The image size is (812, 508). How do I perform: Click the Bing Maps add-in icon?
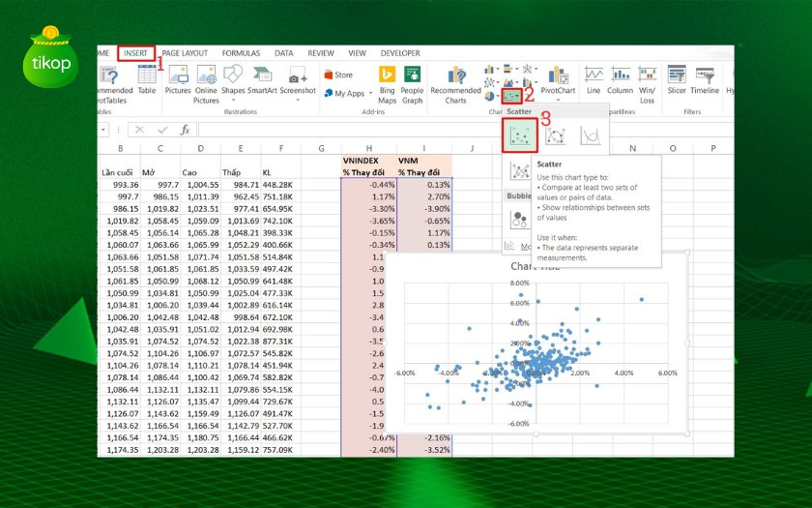pos(388,82)
